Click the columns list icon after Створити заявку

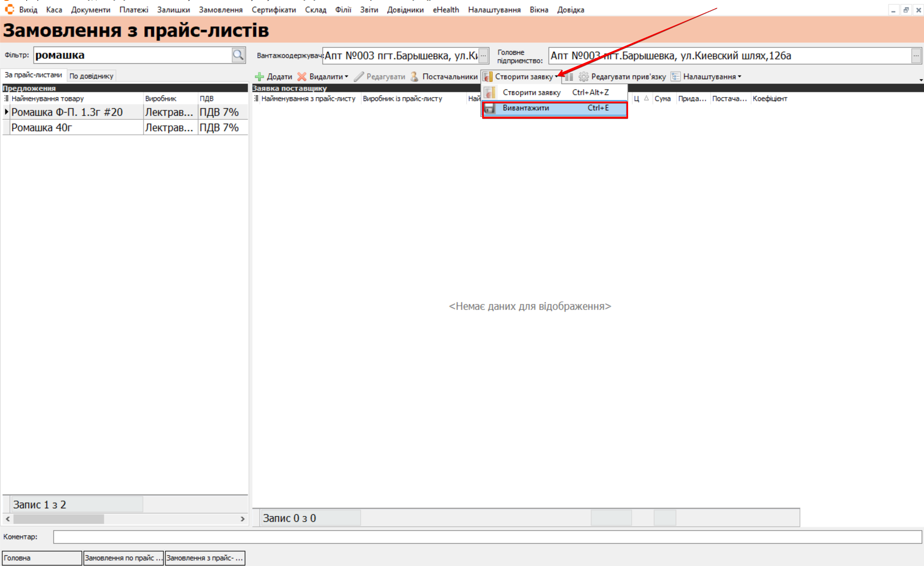569,77
